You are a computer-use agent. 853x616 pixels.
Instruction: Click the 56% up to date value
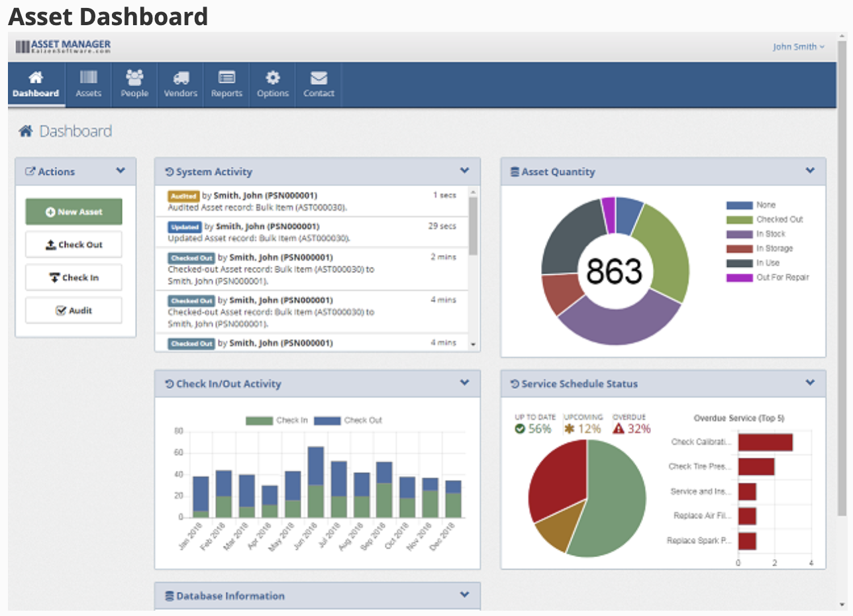540,429
